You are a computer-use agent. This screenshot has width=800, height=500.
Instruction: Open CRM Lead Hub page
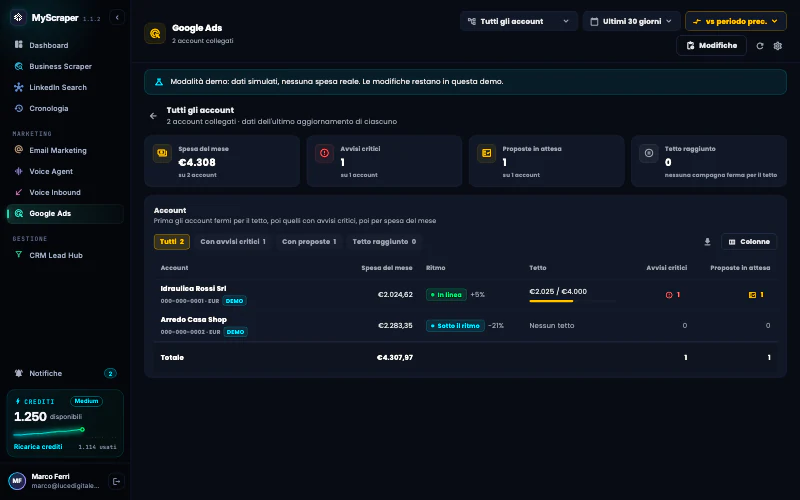[65, 255]
